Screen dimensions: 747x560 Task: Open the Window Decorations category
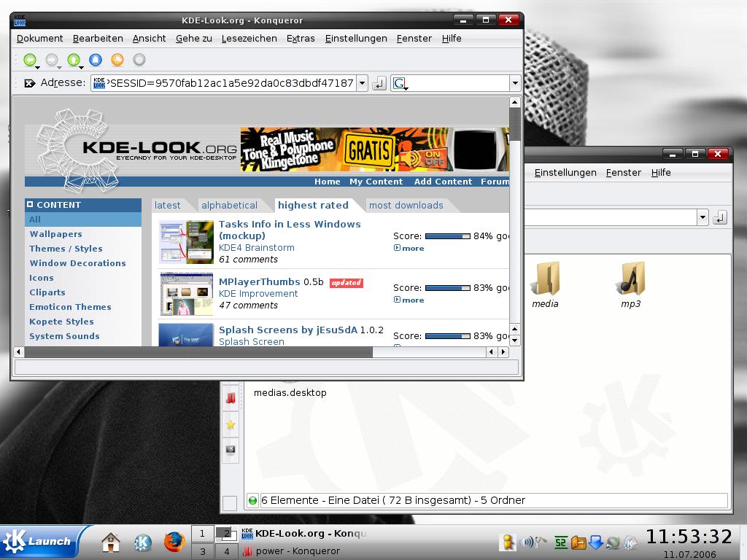coord(77,262)
